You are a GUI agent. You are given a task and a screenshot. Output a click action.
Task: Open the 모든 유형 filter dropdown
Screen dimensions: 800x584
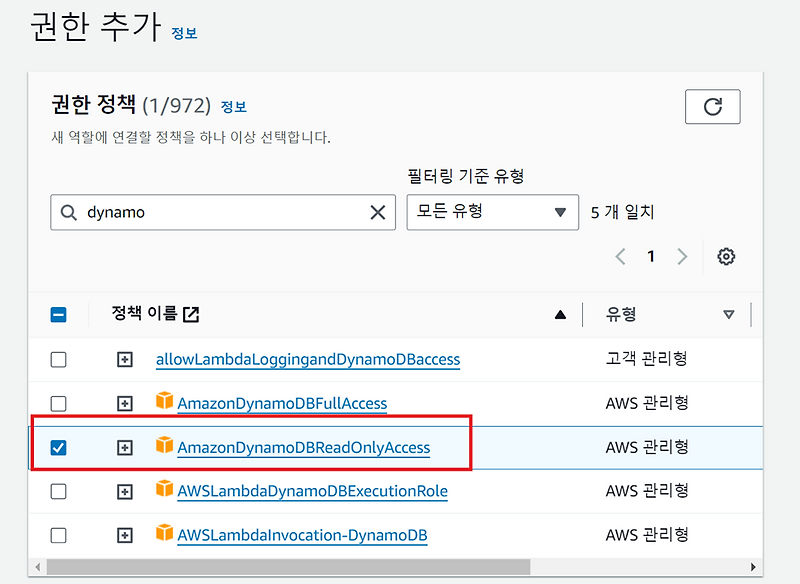pyautogui.click(x=492, y=212)
